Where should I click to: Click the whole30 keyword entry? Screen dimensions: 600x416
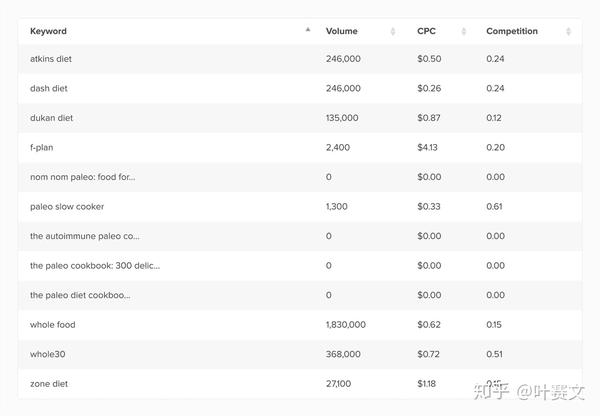47,354
